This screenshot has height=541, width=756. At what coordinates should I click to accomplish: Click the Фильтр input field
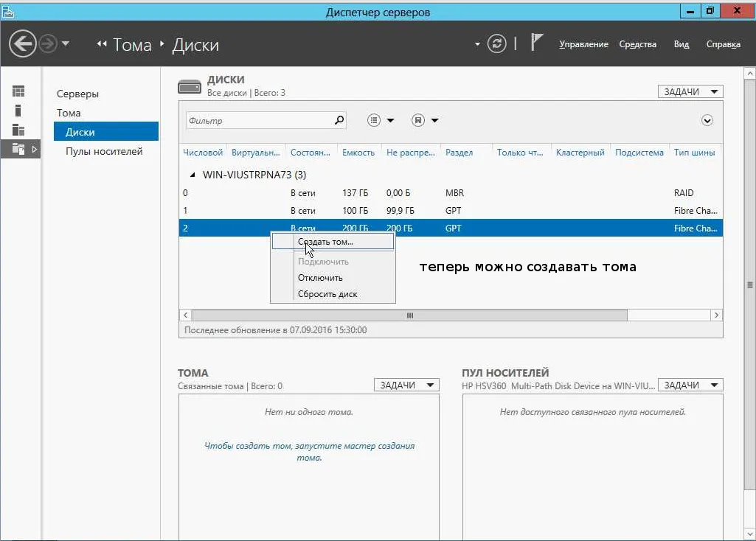coord(260,120)
